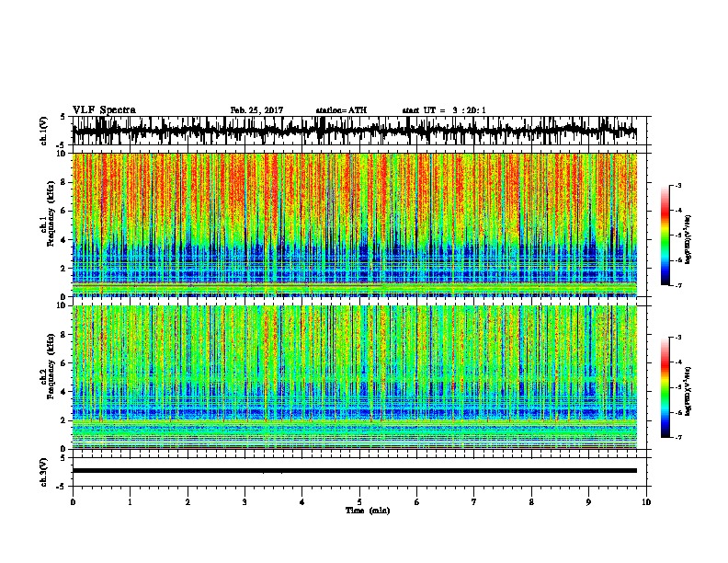Click the "-4" label on ch.1 color bar
The height and width of the screenshot is (563, 728).
678,211
